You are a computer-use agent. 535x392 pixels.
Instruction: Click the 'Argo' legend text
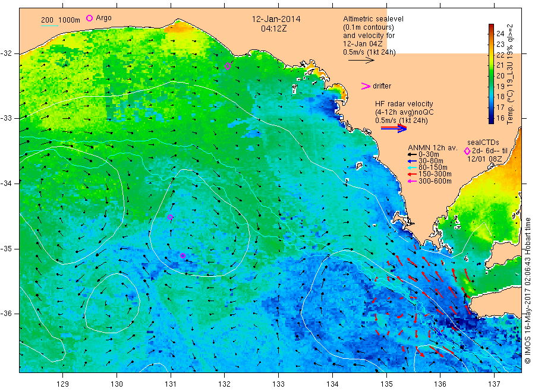click(x=103, y=18)
